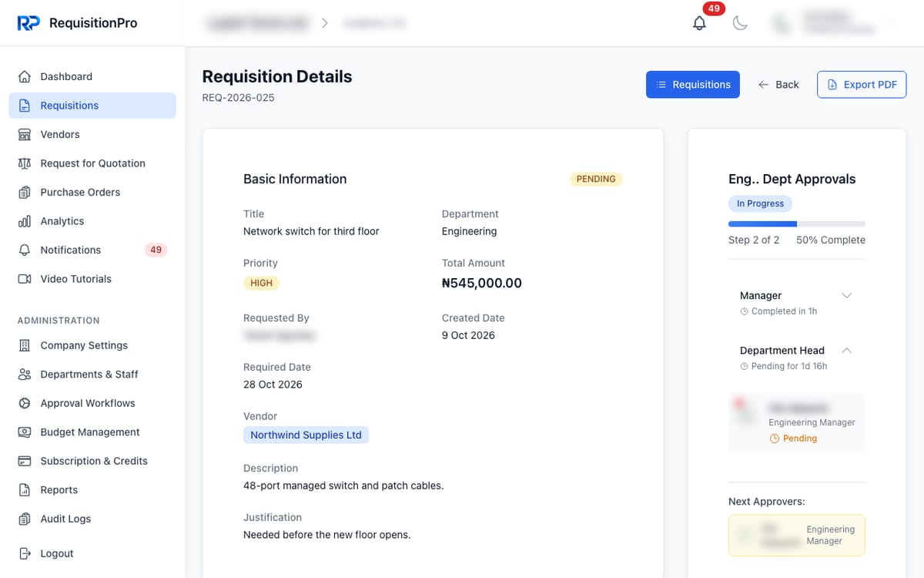Click the Video Tutorials camera icon
The width and height of the screenshot is (924, 578).
[25, 279]
